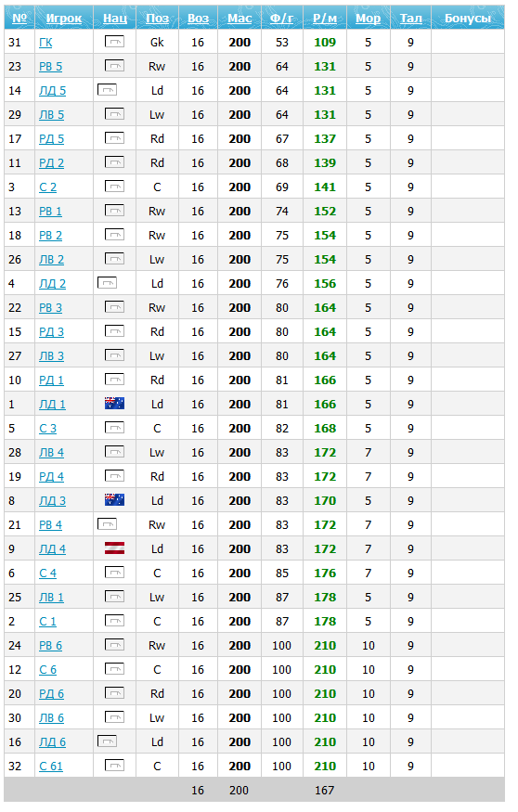Open the С 1 player link

point(47,622)
